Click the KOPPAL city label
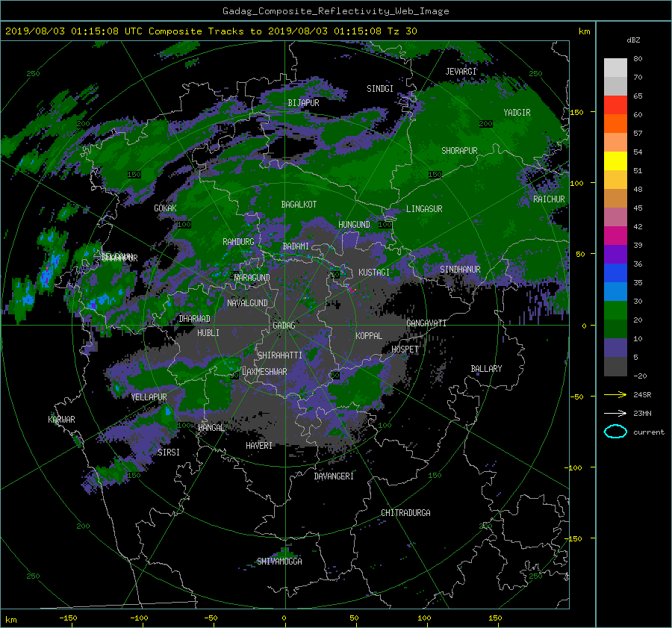 (x=369, y=335)
